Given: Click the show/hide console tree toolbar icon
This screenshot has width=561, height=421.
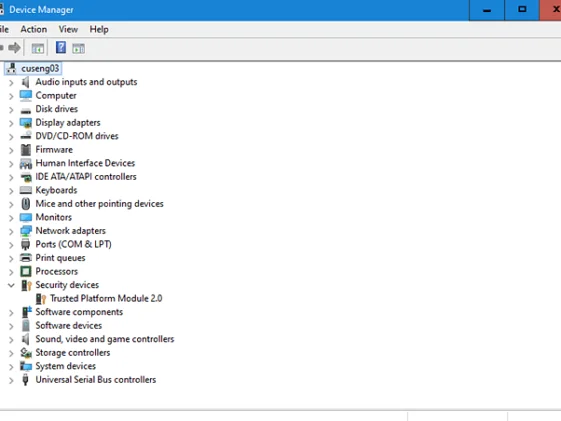Looking at the screenshot, I should coord(38,48).
